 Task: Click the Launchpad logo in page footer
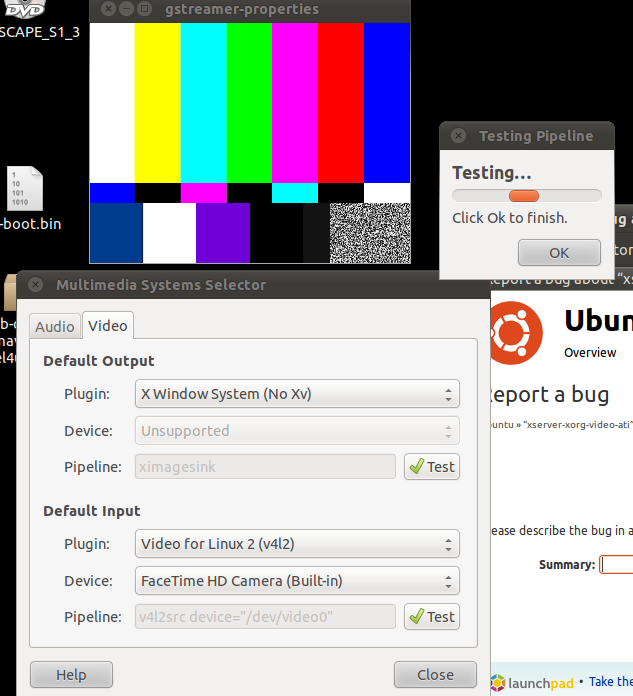[x=532, y=682]
